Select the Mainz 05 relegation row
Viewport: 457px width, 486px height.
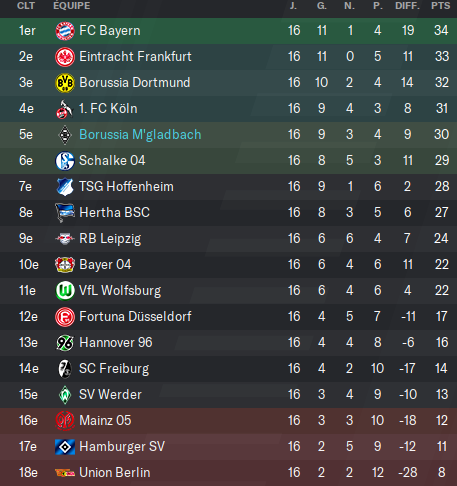point(228,421)
